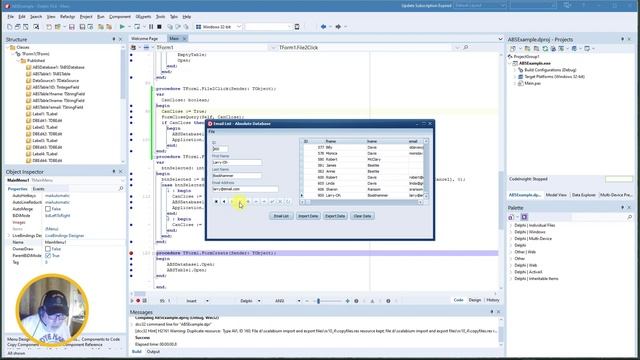Select the ABSExample.exe project node
Image resolution: width=640 pixels, height=360 pixels.
pos(535,63)
